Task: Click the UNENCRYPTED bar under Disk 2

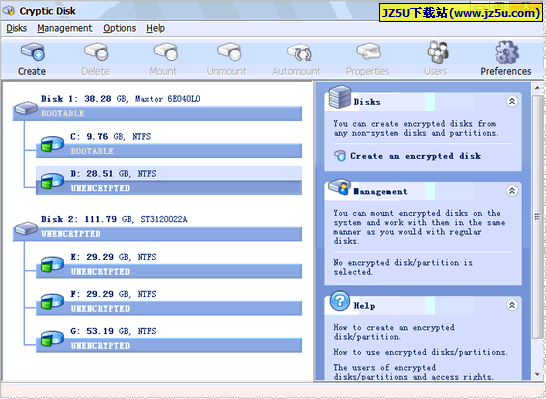Action: (x=157, y=234)
